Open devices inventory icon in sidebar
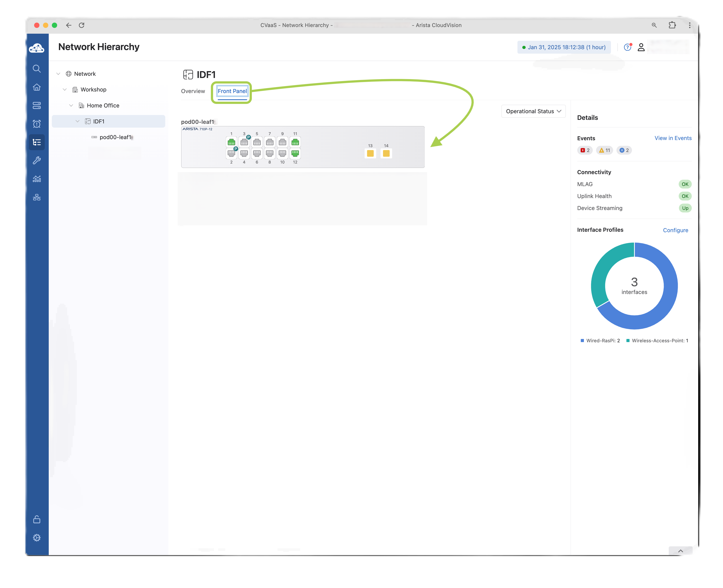This screenshot has width=723, height=588. [37, 105]
